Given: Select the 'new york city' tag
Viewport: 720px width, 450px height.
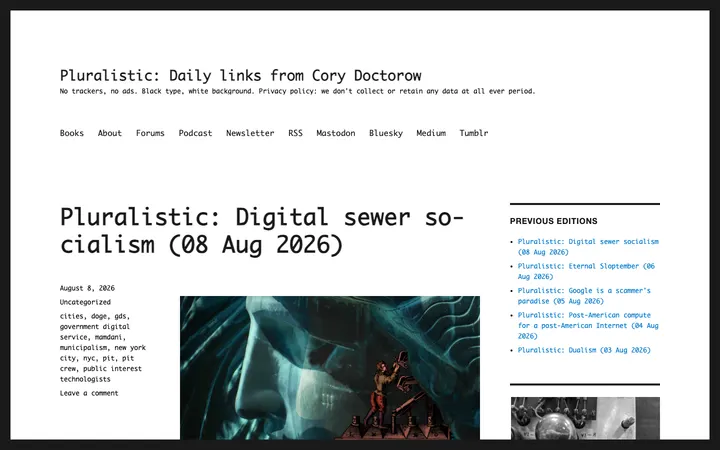Looking at the screenshot, I should 102,353.
